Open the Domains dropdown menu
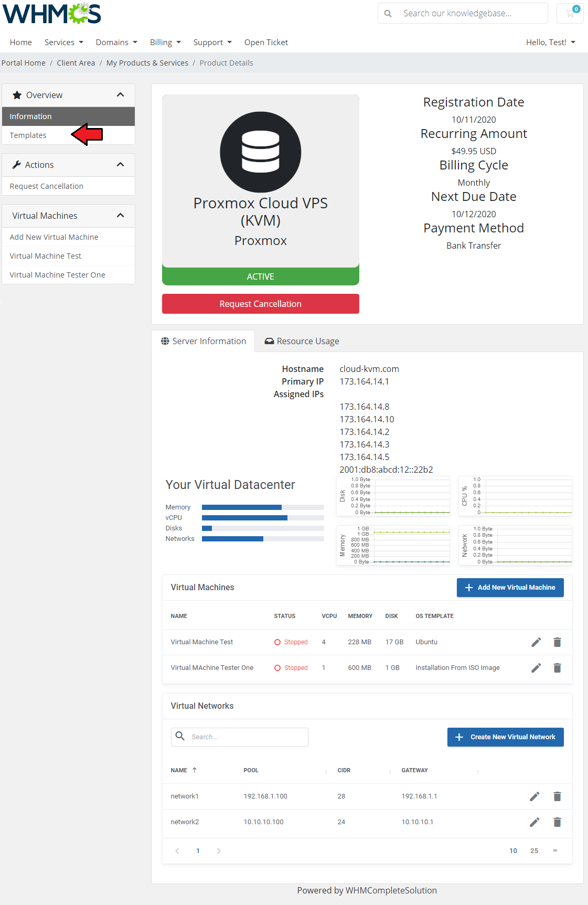 [x=116, y=42]
